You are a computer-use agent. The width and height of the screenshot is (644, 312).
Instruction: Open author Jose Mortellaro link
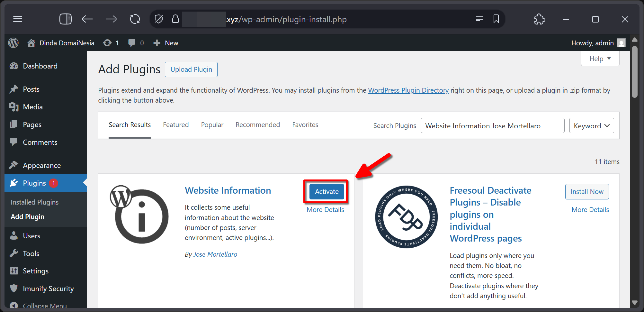tap(215, 254)
